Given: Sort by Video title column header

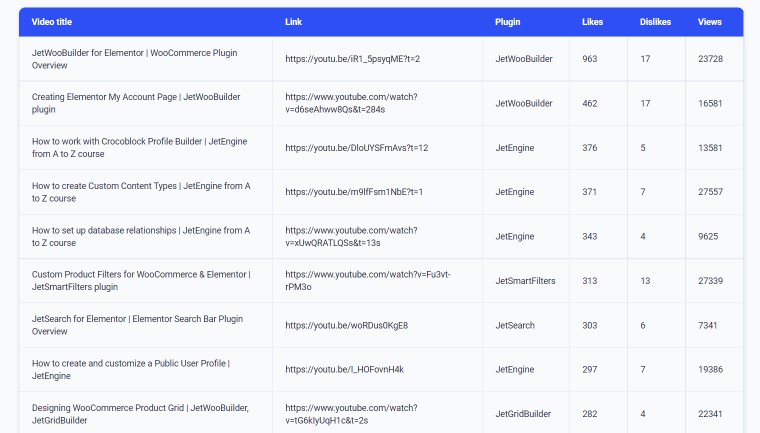Looking at the screenshot, I should [52, 22].
